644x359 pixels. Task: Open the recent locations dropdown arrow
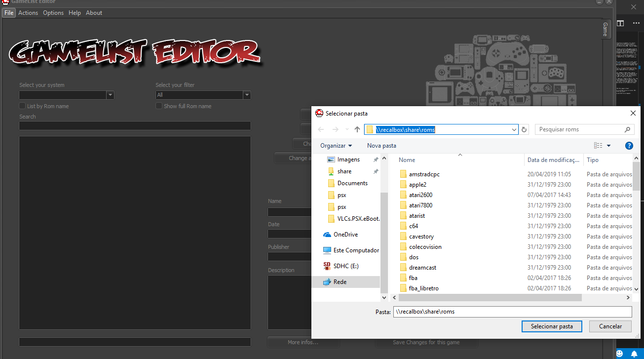tap(347, 130)
